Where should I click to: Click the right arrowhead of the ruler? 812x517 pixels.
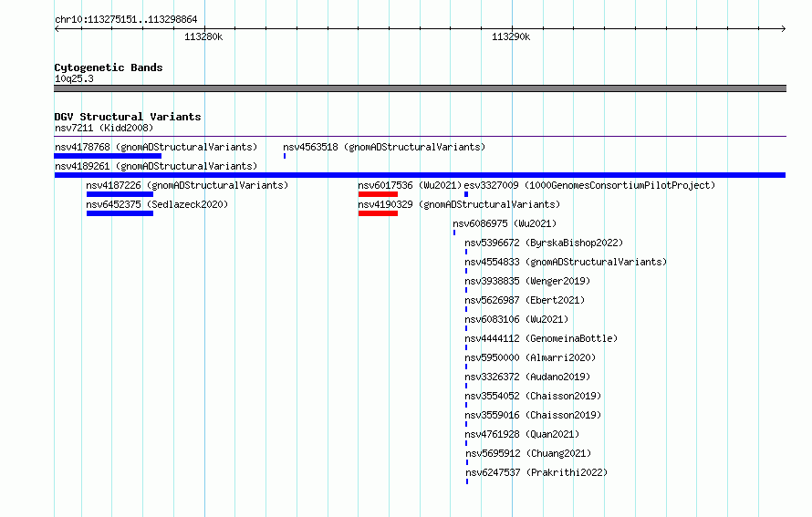point(784,29)
